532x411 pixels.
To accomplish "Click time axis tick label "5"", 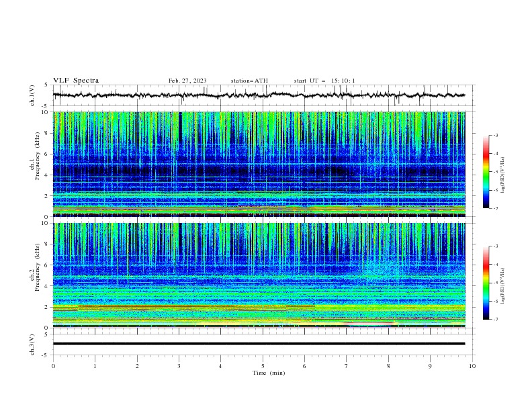I will click(263, 366).
